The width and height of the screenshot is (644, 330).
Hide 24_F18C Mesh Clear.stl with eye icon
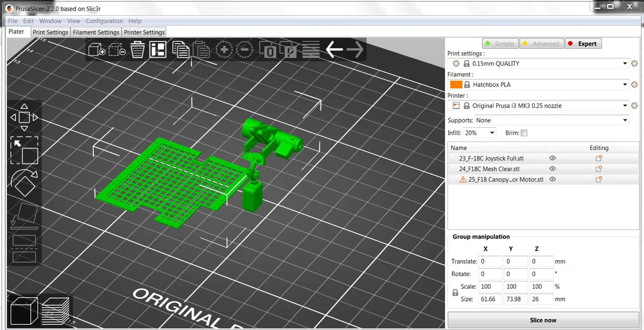(553, 169)
